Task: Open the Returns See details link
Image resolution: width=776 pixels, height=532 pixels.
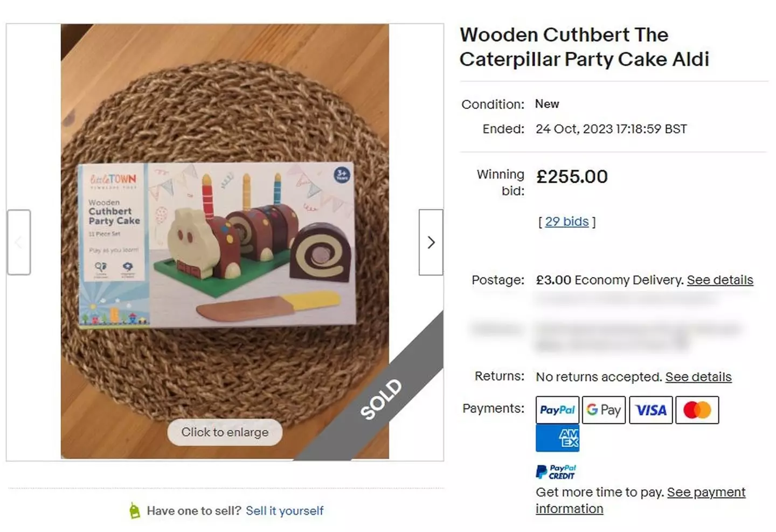Action: (698, 376)
